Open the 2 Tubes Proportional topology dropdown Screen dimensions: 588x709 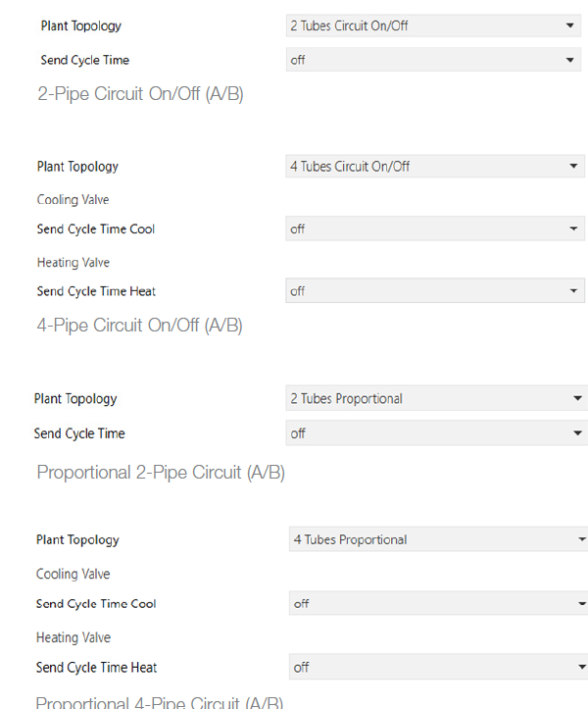(437, 398)
